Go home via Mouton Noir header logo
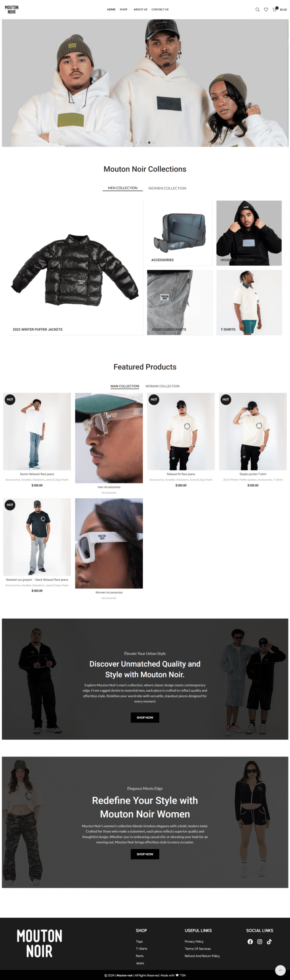This screenshot has width=290, height=980. pos(12,10)
